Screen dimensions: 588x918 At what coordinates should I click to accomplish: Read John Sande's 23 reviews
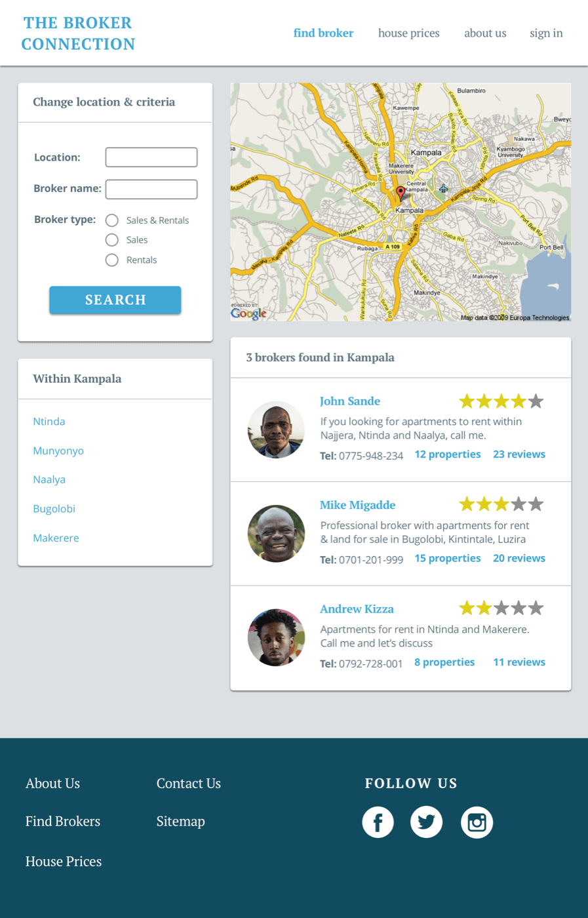519,454
